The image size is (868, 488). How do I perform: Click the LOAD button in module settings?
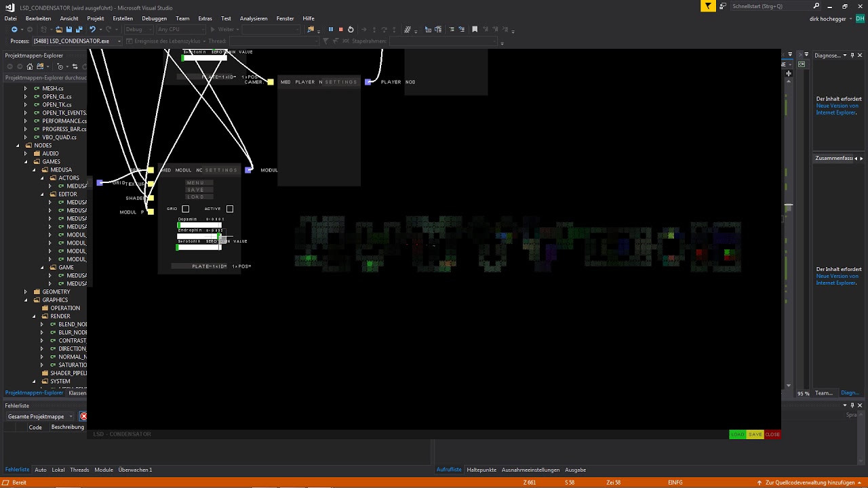(199, 197)
